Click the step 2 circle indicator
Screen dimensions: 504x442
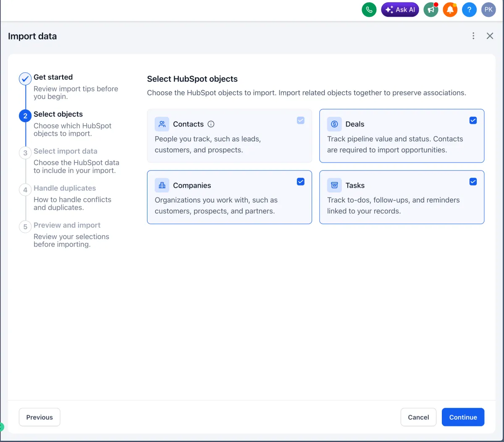(x=25, y=116)
